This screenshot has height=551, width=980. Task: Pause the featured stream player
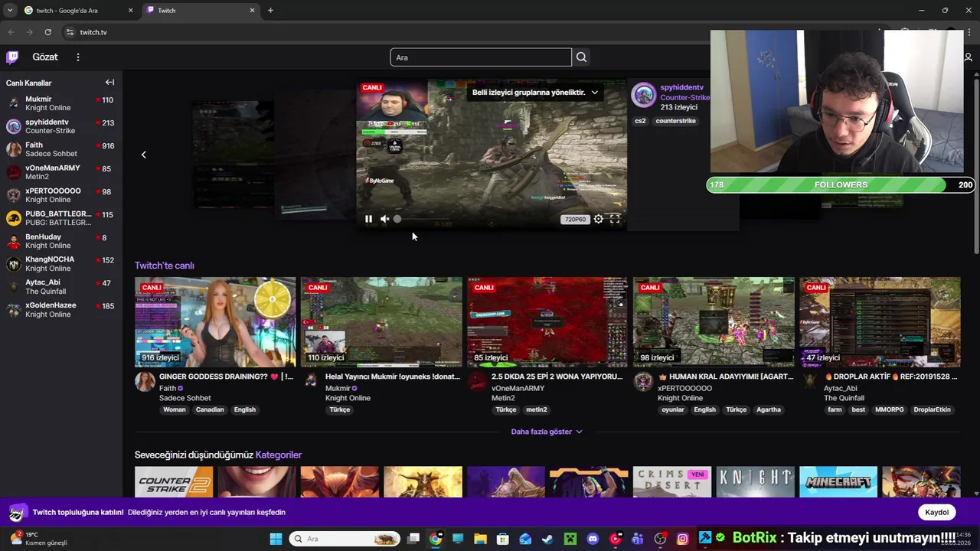pos(368,219)
